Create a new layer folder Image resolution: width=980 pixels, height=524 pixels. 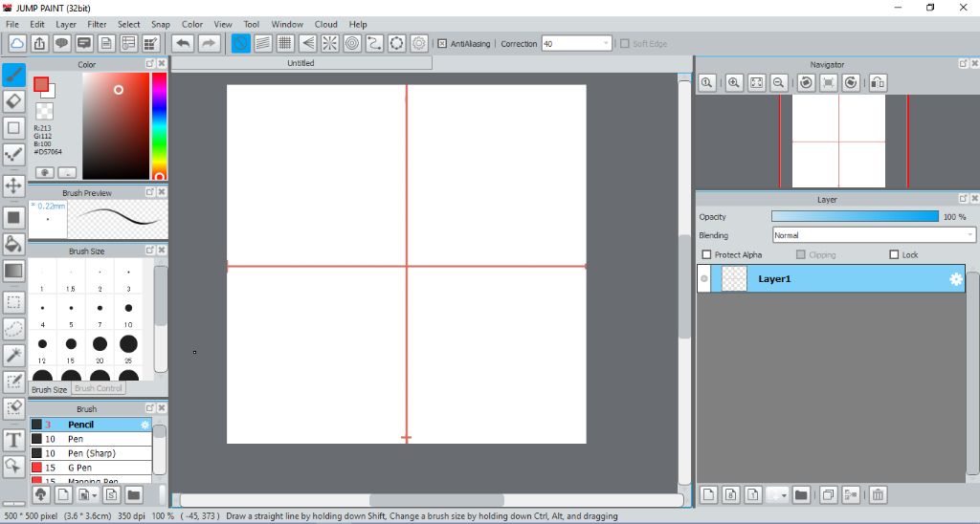pos(801,494)
